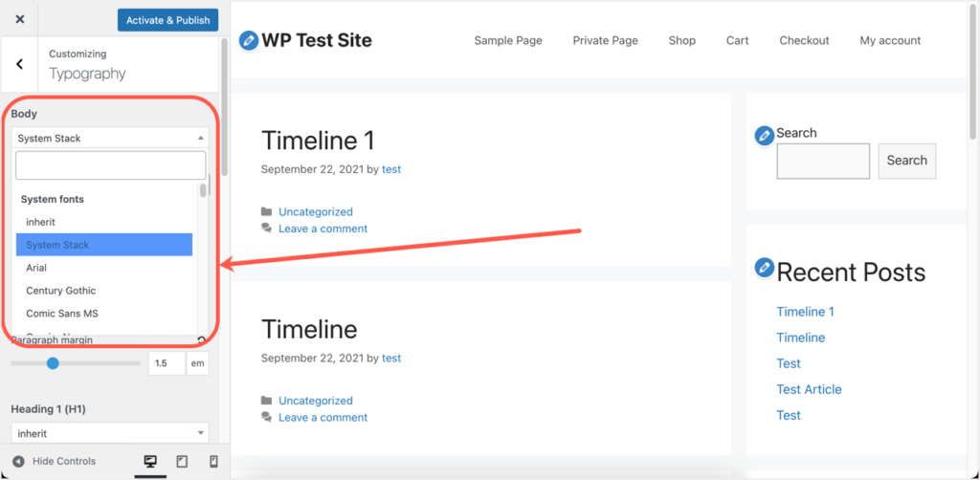Screen dimensions: 980x480
Task: Go back using the left chevron arrow
Action: pyautogui.click(x=19, y=64)
